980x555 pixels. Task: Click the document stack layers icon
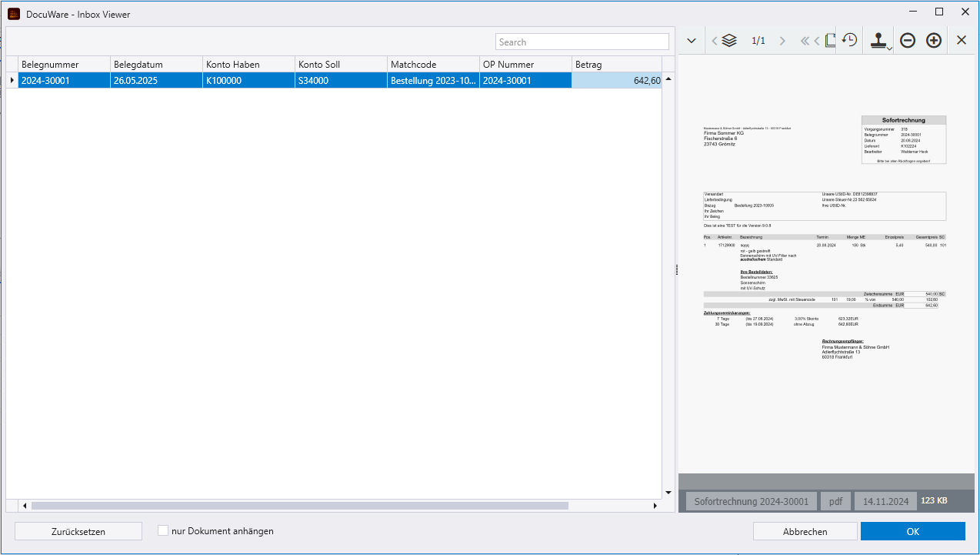(729, 41)
